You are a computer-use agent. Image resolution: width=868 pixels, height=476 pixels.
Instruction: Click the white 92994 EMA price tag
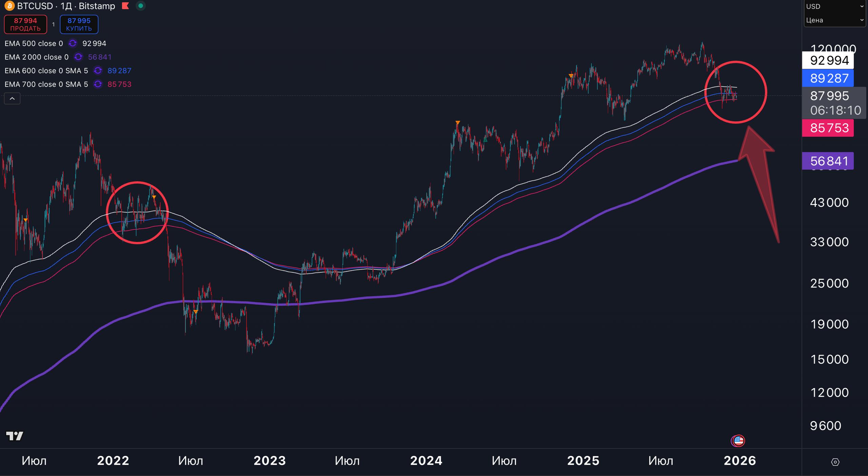click(828, 60)
